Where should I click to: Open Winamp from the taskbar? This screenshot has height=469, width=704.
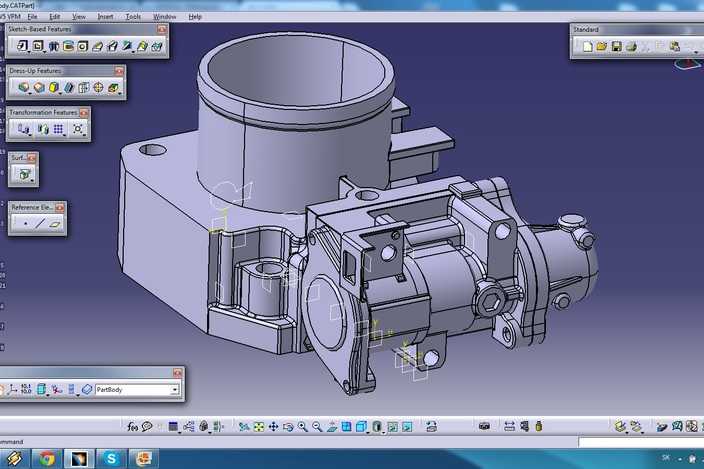pos(15,459)
